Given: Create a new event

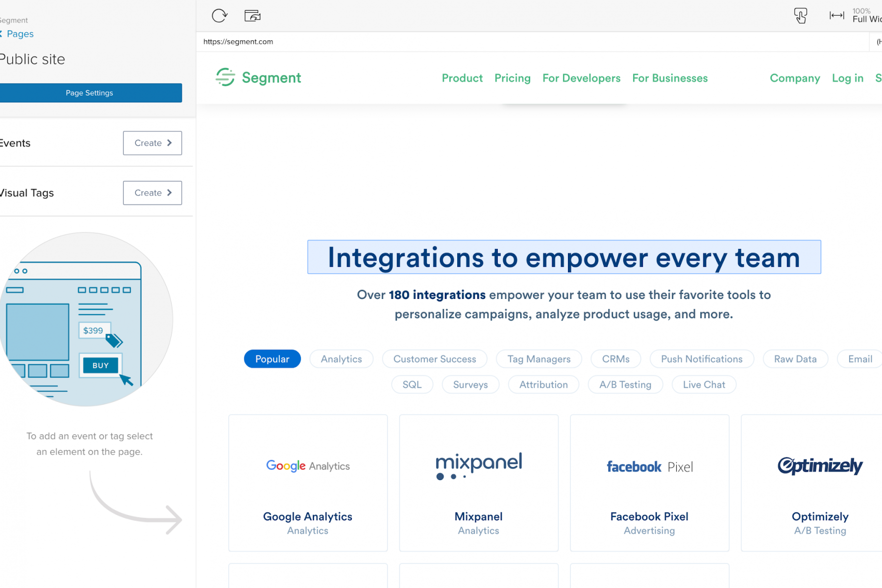Looking at the screenshot, I should click(152, 143).
